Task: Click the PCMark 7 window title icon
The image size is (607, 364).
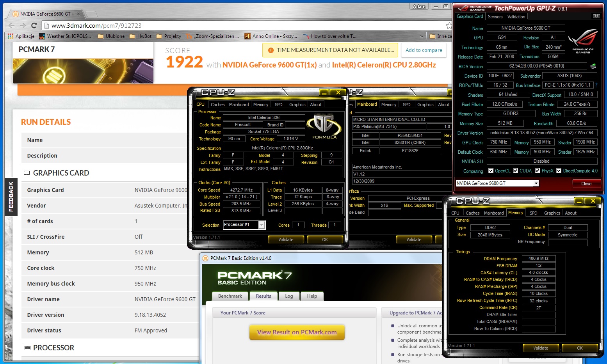Action: [x=205, y=258]
